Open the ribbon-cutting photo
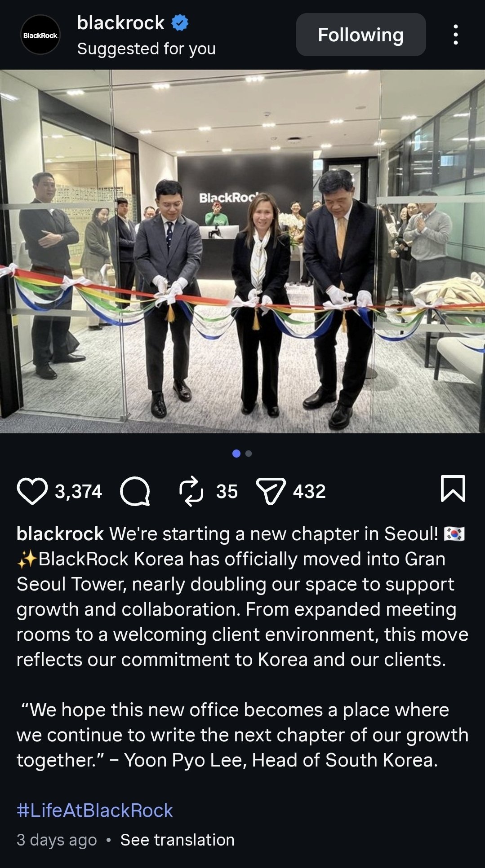The height and width of the screenshot is (868, 485). pos(242,251)
